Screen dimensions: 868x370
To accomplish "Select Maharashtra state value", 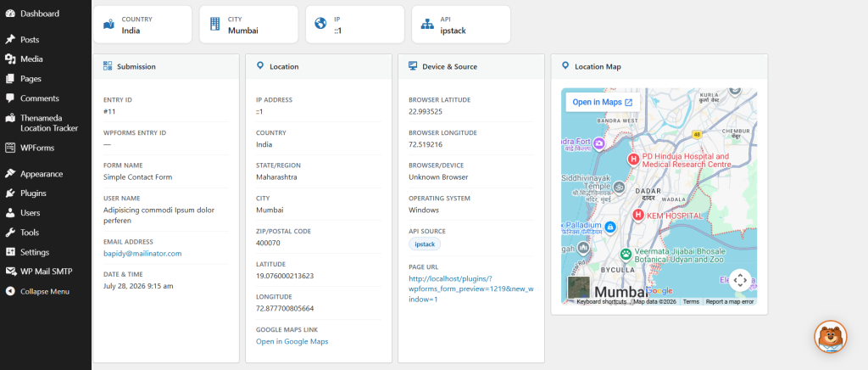I will click(276, 177).
